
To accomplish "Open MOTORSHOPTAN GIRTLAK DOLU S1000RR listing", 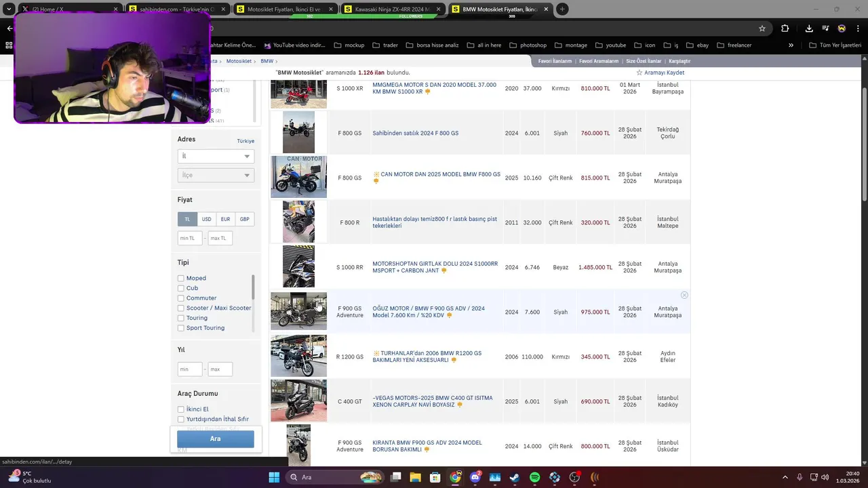I will tap(435, 267).
